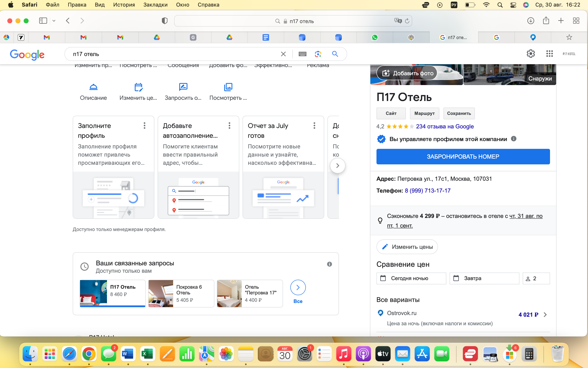The width and height of the screenshot is (588, 368).
Task: Open options menu on Отчет за July card
Action: (x=314, y=126)
